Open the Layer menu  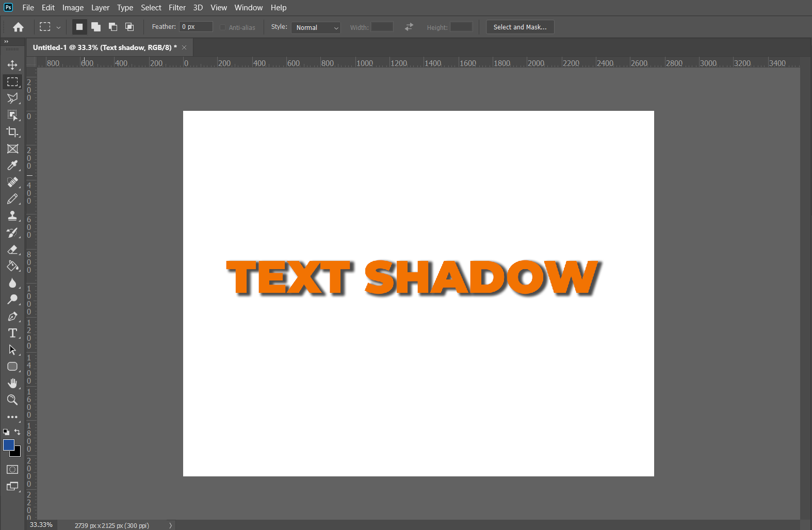(100, 8)
